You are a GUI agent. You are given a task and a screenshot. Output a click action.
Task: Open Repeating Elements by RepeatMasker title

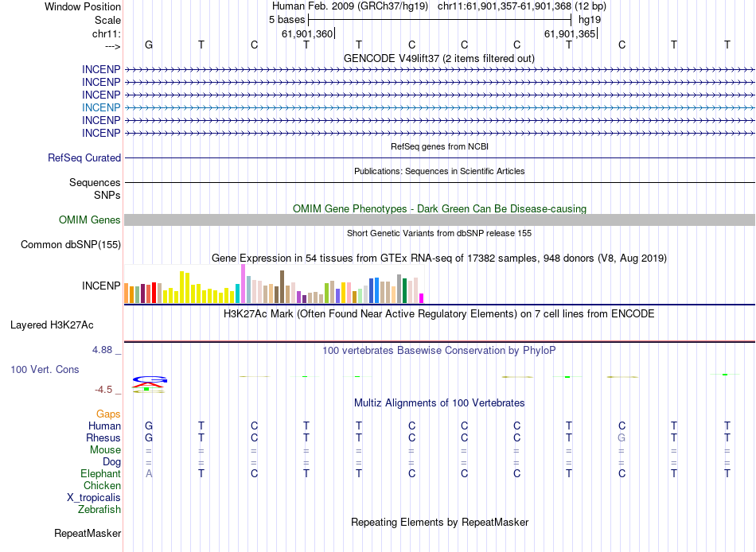tap(440, 523)
